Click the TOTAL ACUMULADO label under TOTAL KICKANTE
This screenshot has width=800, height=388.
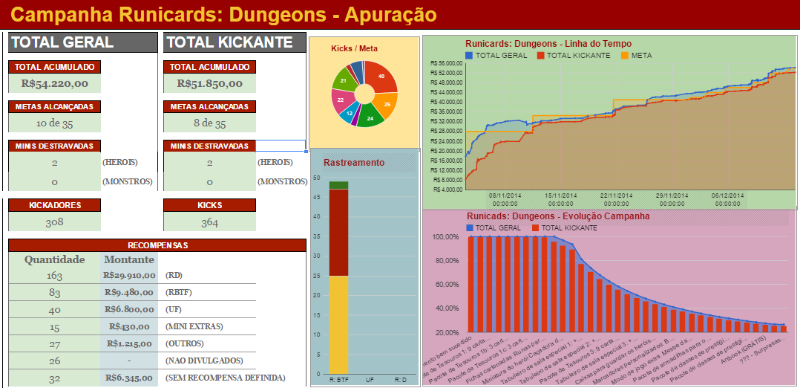[210, 67]
